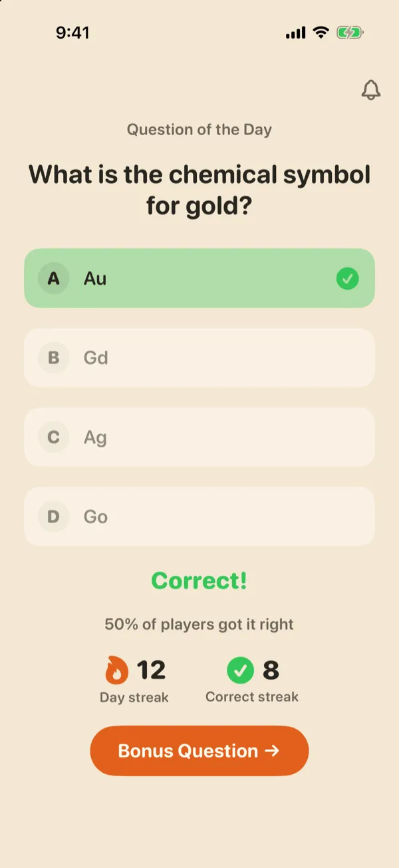Tap the arrow on Bonus Question button
This screenshot has height=868, width=399.
(271, 751)
